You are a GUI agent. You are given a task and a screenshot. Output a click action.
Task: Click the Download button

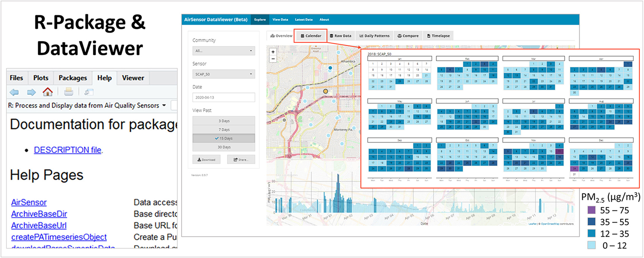click(x=206, y=160)
